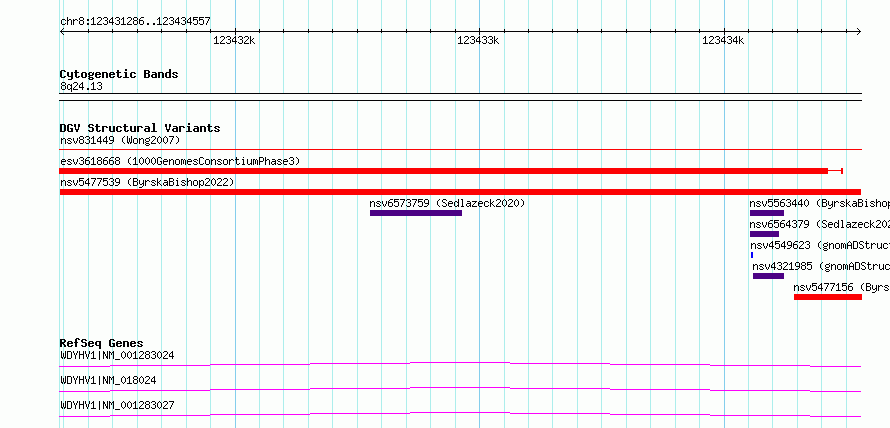Open the WDYHV1|NM_001283027 transcript label
The width and height of the screenshot is (890, 428).
pos(117,405)
